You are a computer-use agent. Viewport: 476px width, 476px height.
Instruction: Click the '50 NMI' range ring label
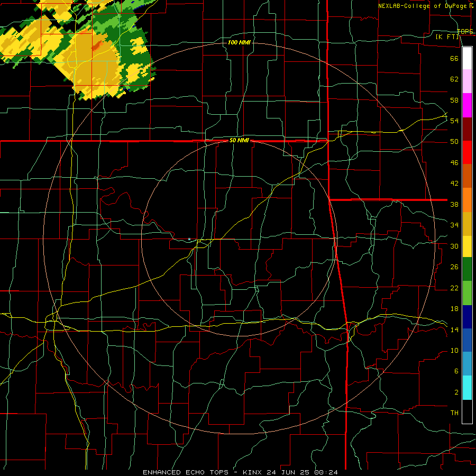(239, 140)
